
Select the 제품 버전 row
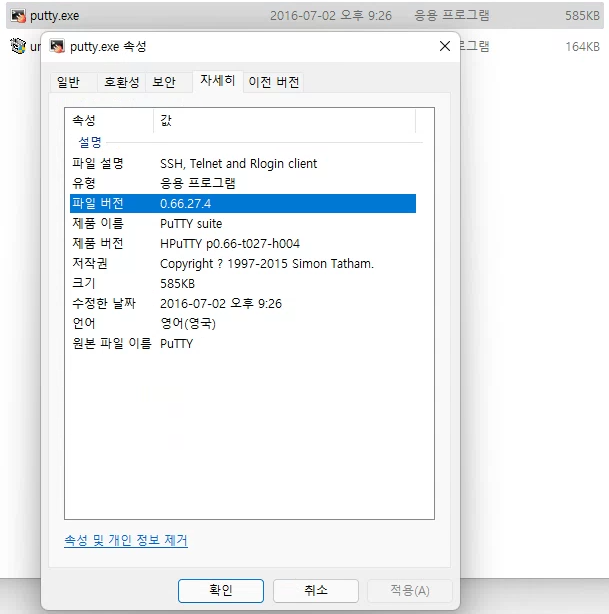[243, 244]
